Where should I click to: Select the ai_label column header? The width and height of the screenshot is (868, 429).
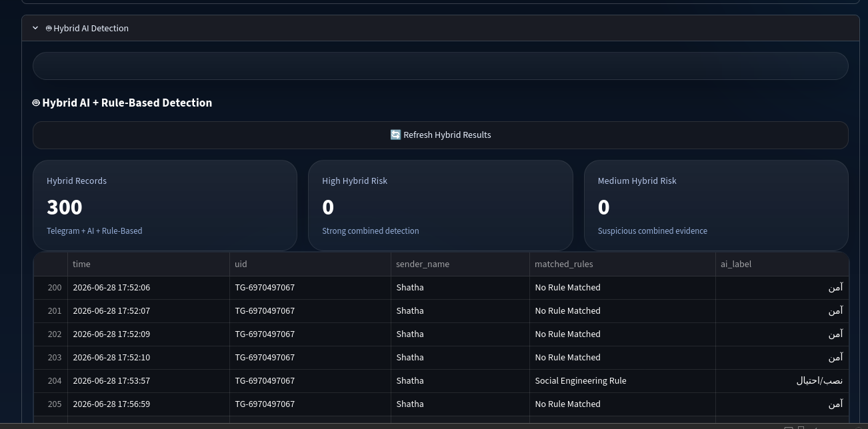tap(782, 264)
